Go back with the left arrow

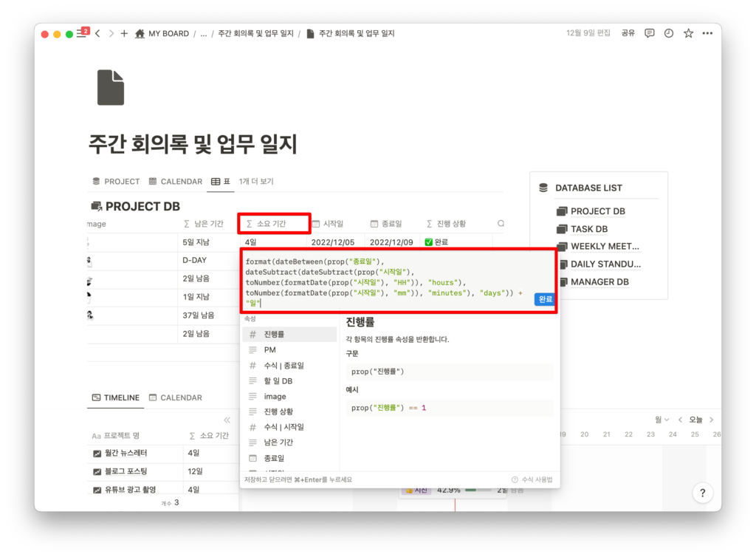point(97,33)
